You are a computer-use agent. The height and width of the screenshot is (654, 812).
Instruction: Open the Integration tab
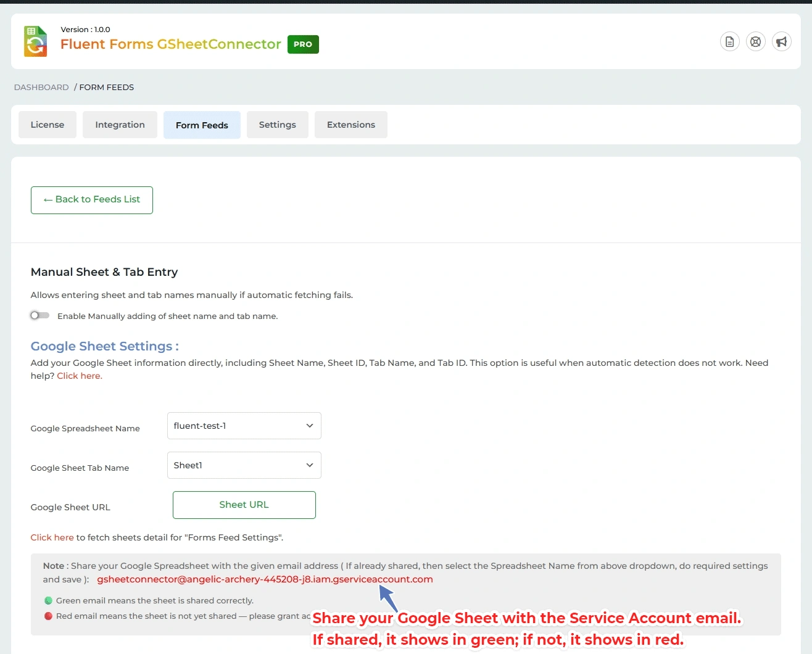tap(120, 125)
